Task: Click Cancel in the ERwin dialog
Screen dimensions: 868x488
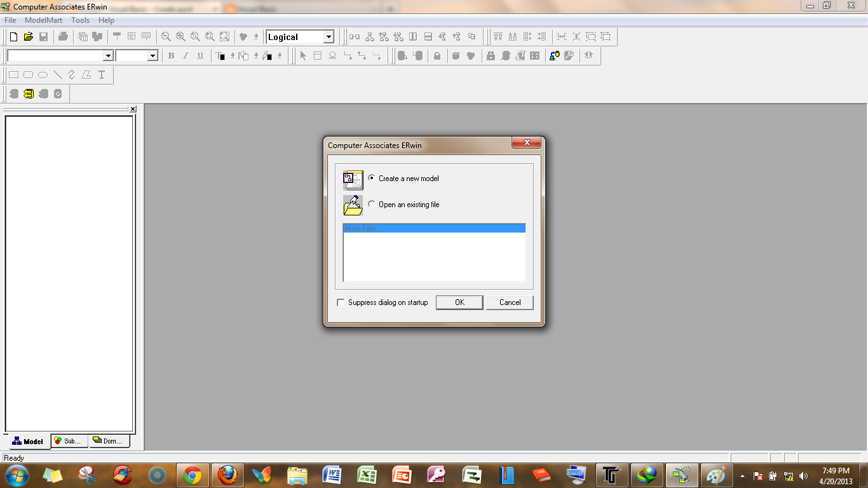Action: click(x=510, y=302)
